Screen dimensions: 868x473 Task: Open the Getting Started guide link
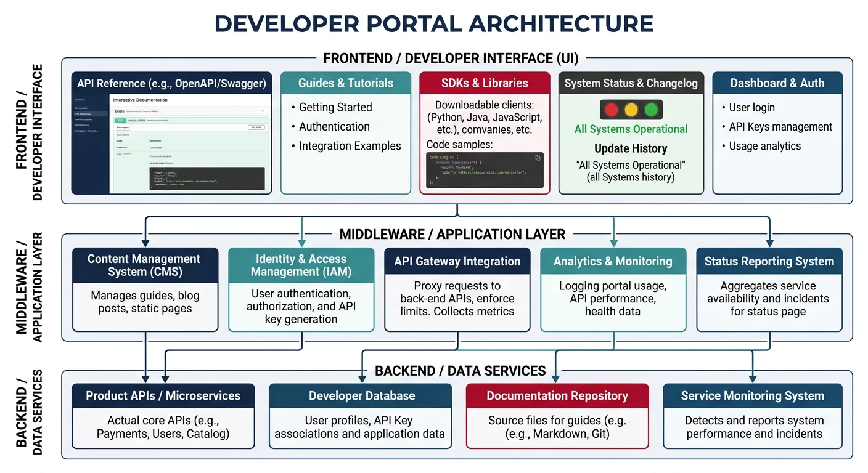335,107
